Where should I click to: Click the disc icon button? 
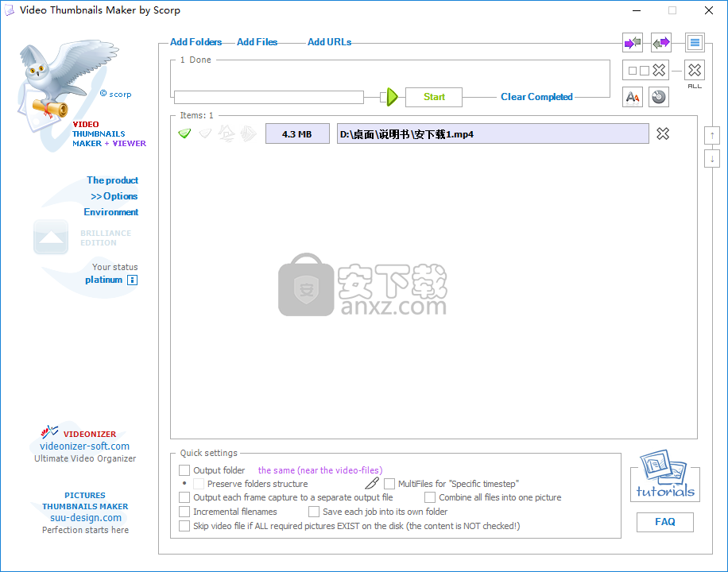click(x=658, y=97)
